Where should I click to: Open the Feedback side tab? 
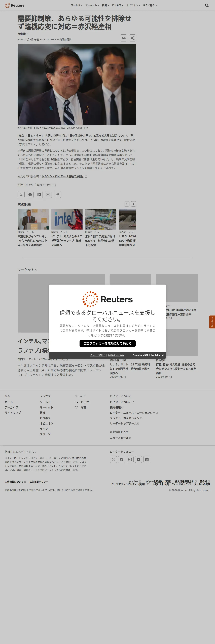coord(212,322)
